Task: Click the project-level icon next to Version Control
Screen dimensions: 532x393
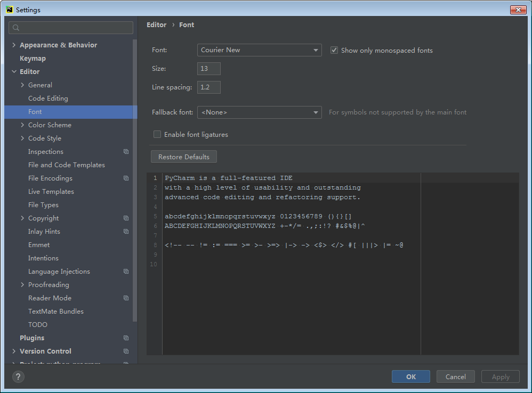Action: point(126,351)
